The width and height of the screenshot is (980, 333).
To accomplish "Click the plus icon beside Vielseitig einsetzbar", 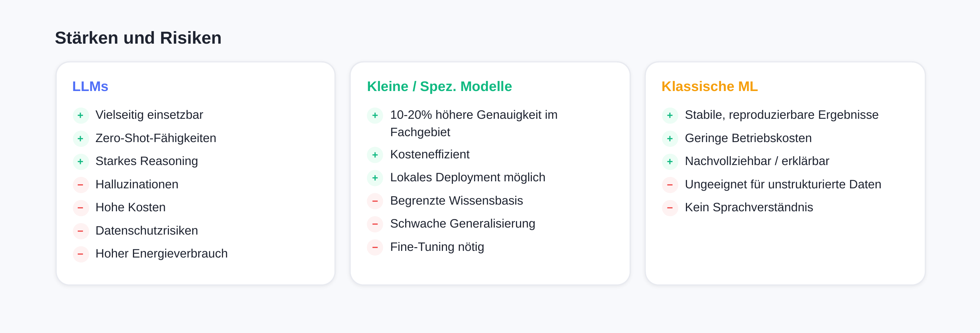I will tap(81, 115).
